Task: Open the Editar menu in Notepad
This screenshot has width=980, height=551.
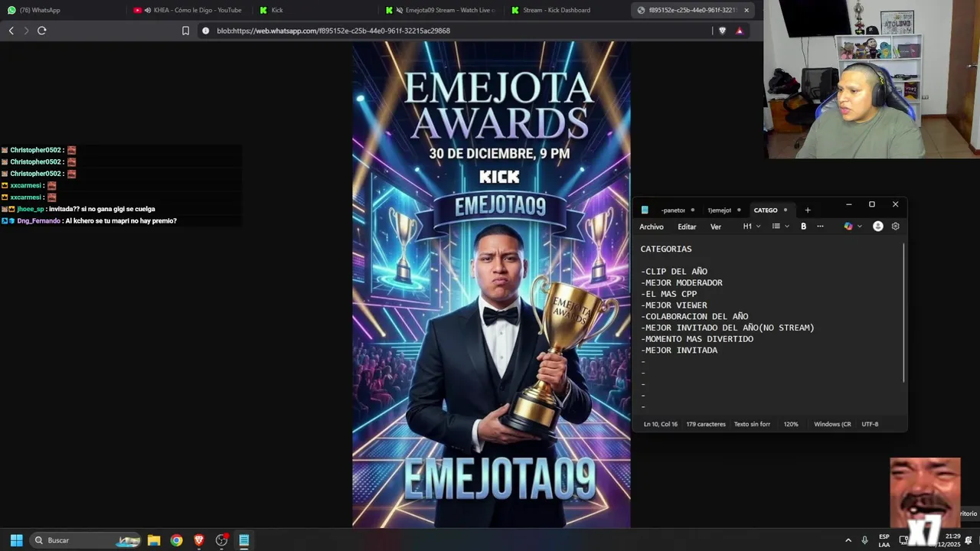Action: click(687, 227)
